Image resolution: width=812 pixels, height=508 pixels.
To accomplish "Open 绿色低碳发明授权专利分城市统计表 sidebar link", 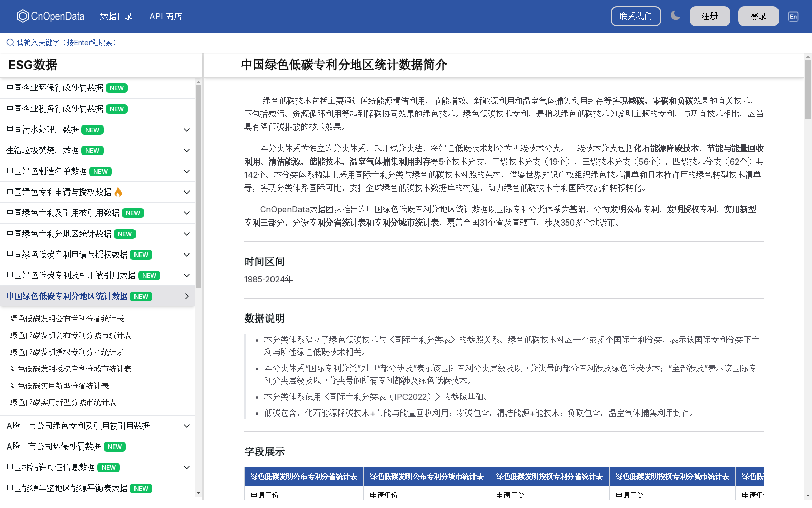I will tap(71, 369).
